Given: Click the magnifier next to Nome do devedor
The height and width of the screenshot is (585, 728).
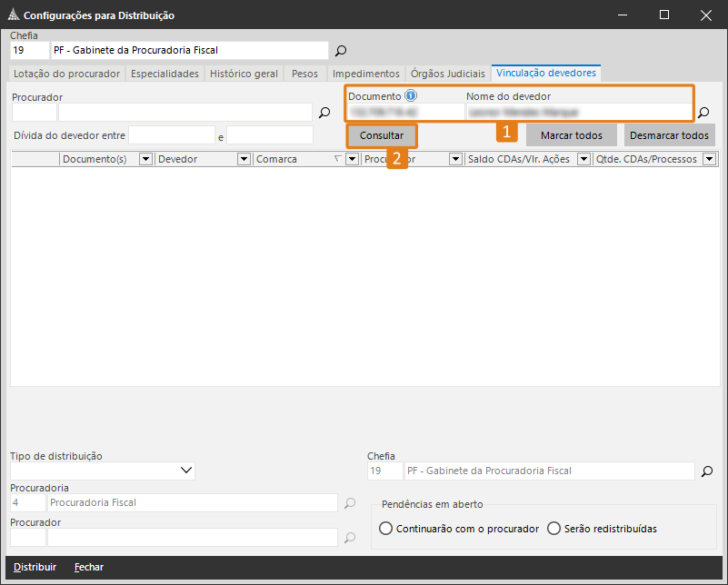Looking at the screenshot, I should pyautogui.click(x=703, y=113).
